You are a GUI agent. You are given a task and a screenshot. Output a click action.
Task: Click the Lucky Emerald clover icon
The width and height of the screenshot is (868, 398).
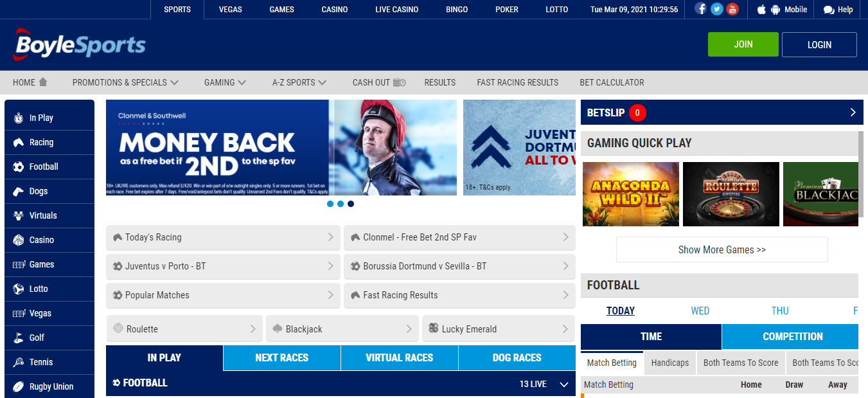click(434, 329)
